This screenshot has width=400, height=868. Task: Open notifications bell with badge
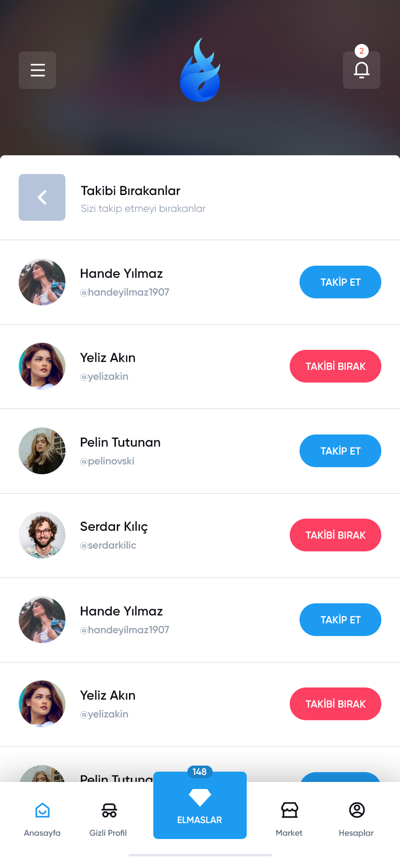tap(361, 70)
